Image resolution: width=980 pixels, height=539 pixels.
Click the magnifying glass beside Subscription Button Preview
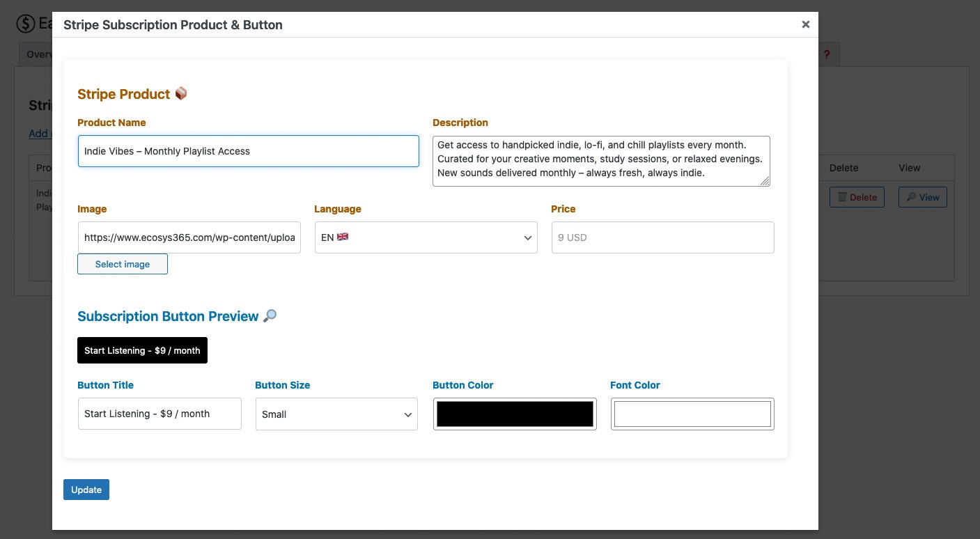270,316
